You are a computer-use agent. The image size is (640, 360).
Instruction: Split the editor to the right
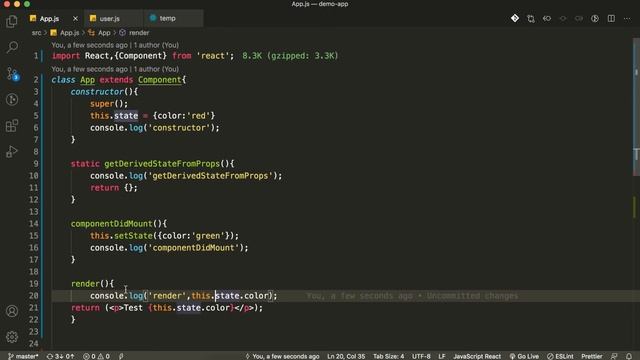coord(611,18)
